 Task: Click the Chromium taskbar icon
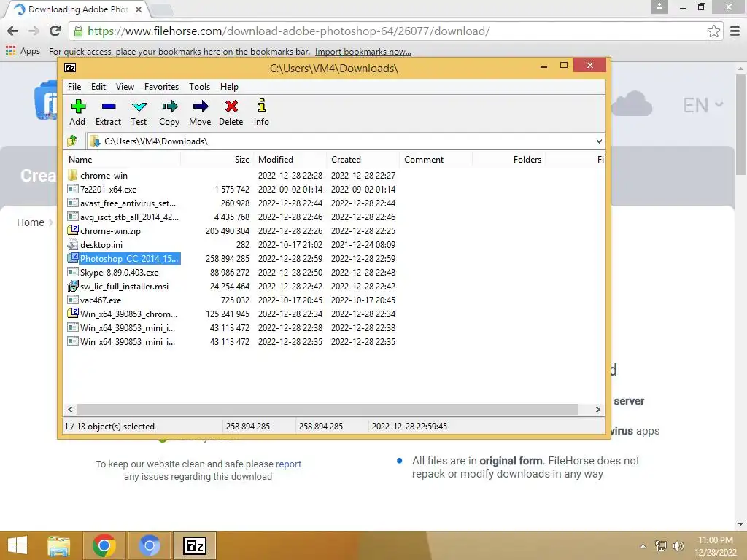coord(150,545)
